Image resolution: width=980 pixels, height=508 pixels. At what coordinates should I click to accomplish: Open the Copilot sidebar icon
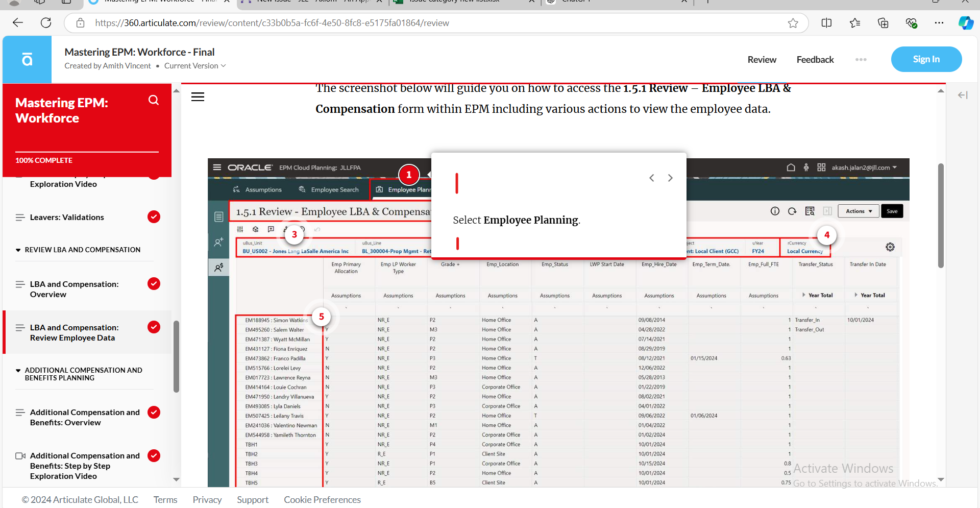(x=965, y=23)
